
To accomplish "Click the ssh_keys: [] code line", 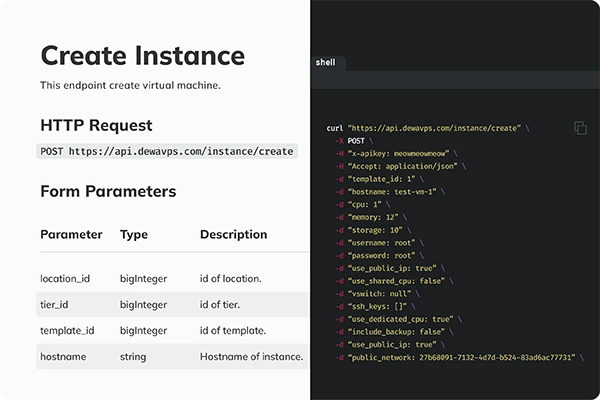I will (x=375, y=306).
